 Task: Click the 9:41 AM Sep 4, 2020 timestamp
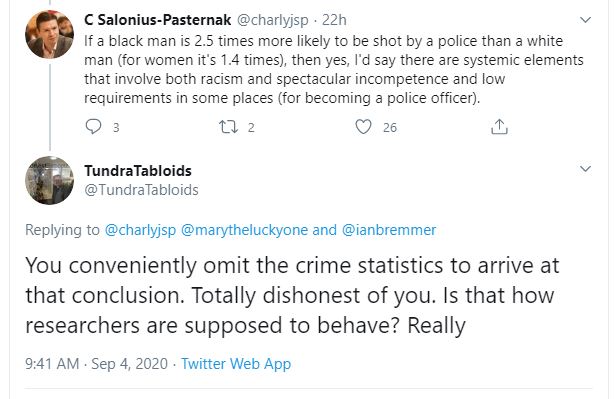pyautogui.click(x=96, y=364)
